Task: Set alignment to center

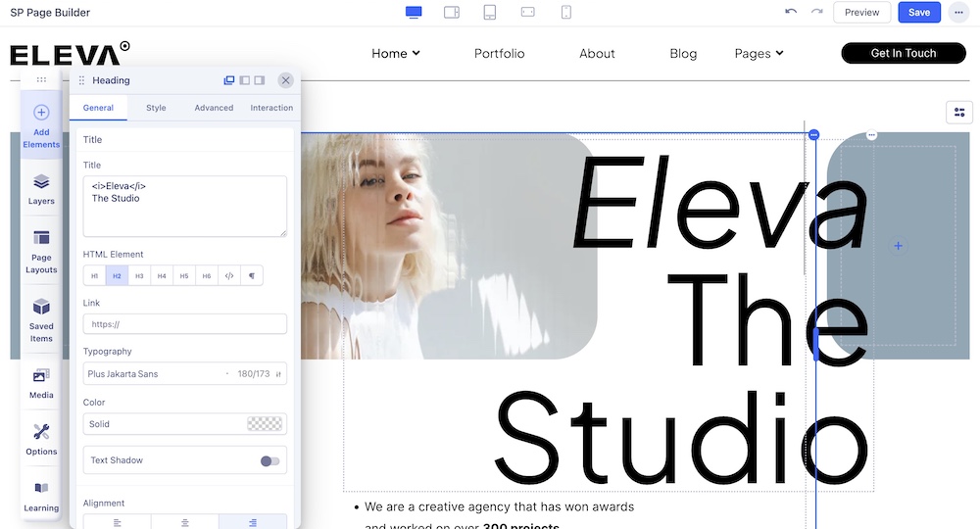Action: [x=184, y=522]
